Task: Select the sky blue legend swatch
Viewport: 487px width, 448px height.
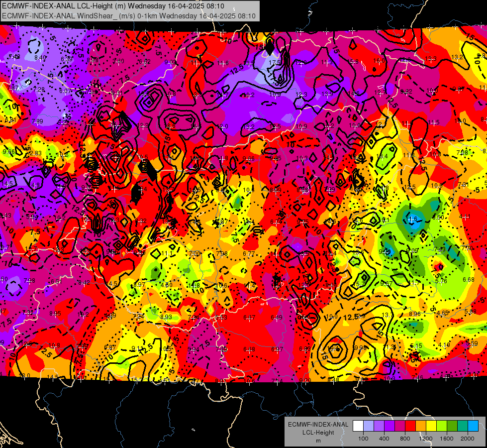Action: click(473, 426)
